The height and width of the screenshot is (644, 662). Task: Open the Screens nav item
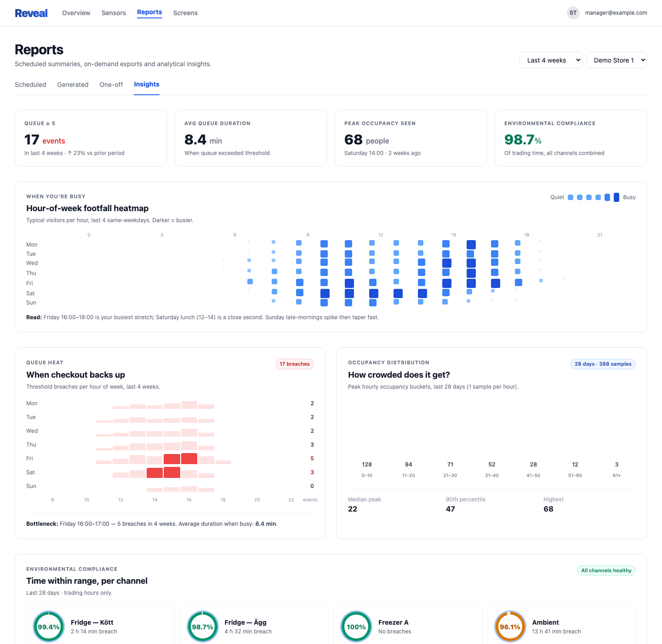(185, 13)
